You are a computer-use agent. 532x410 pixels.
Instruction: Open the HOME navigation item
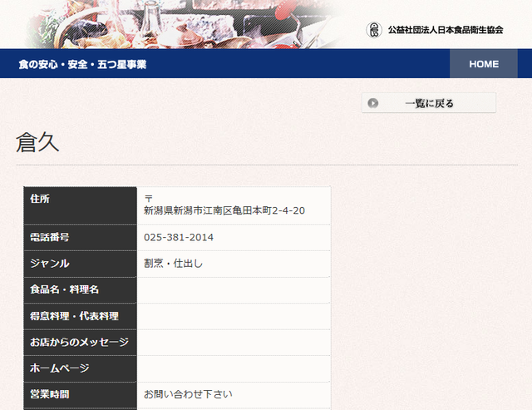pyautogui.click(x=484, y=64)
